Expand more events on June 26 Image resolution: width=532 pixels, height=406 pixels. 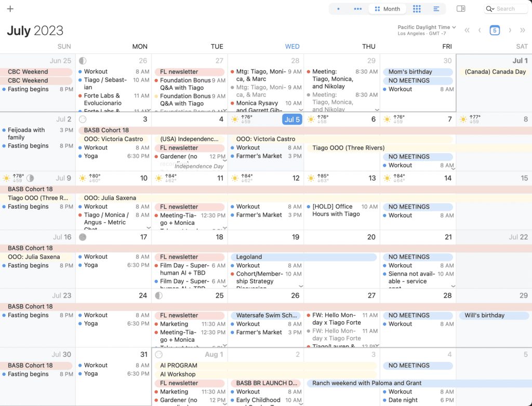pos(148,110)
